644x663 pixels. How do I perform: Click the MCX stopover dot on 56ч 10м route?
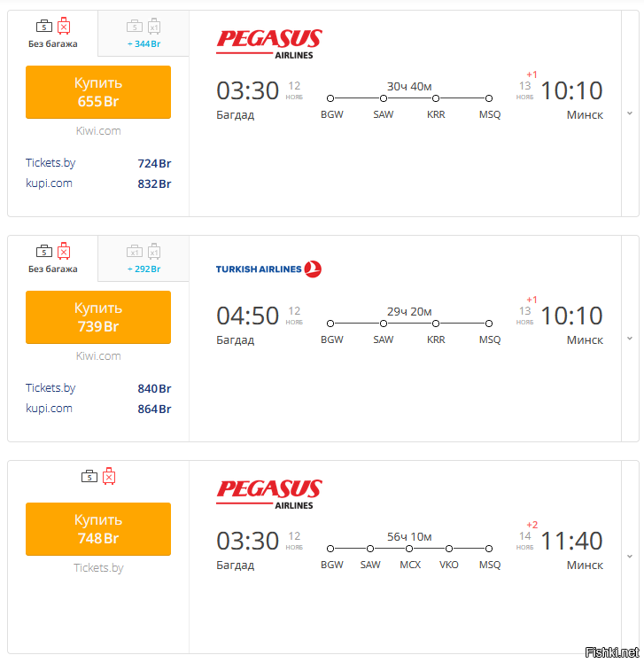coord(409,549)
